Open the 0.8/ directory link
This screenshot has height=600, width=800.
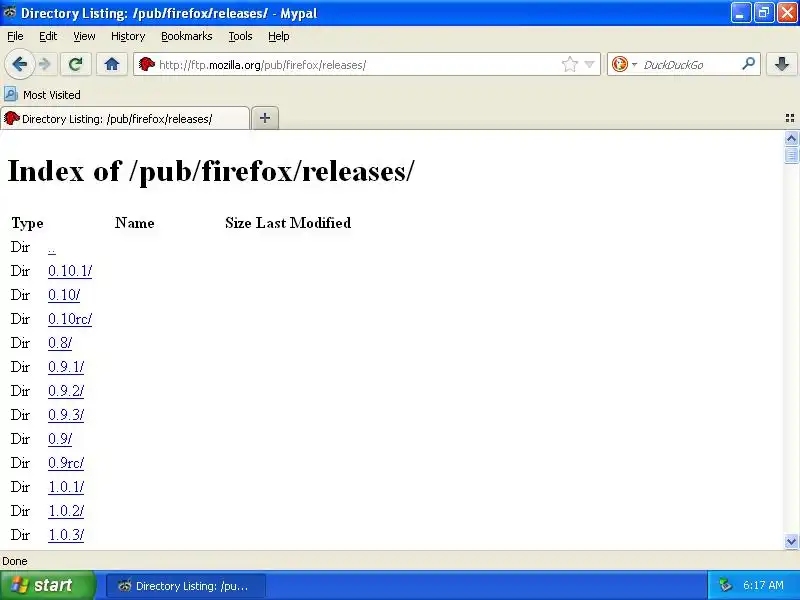coord(60,343)
